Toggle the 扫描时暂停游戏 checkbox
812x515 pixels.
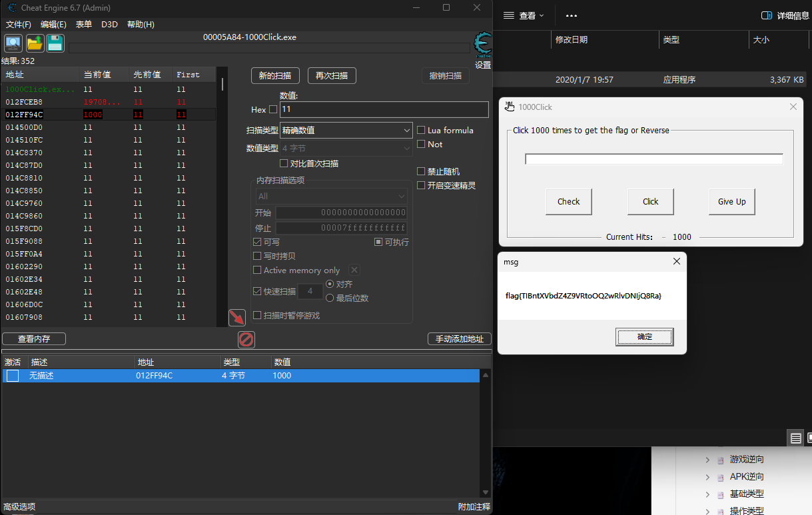click(x=257, y=315)
